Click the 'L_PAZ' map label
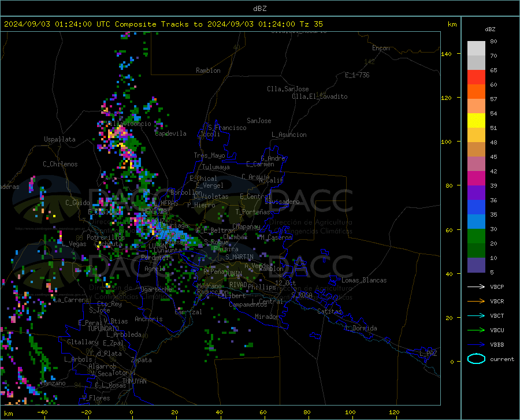Viewport: 520px width, 420px height. click(x=428, y=354)
